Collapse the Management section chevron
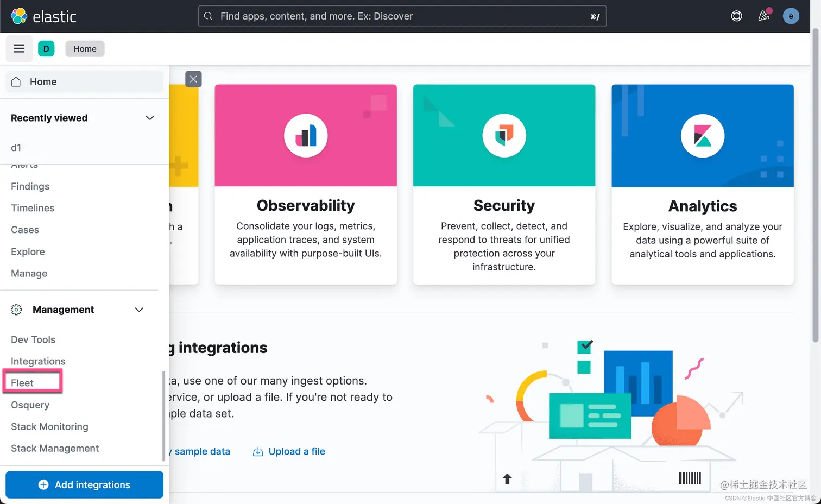Image resolution: width=821 pixels, height=504 pixels. [139, 310]
